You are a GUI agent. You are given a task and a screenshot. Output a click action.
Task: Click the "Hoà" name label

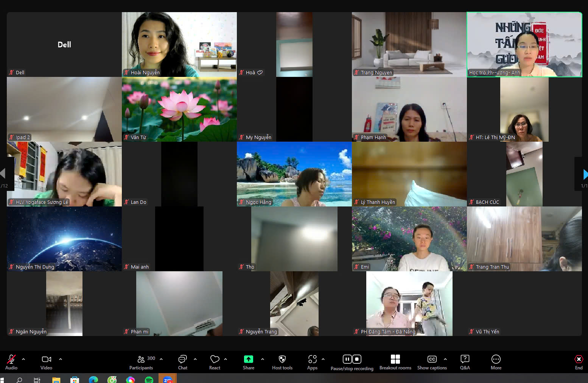tap(250, 72)
